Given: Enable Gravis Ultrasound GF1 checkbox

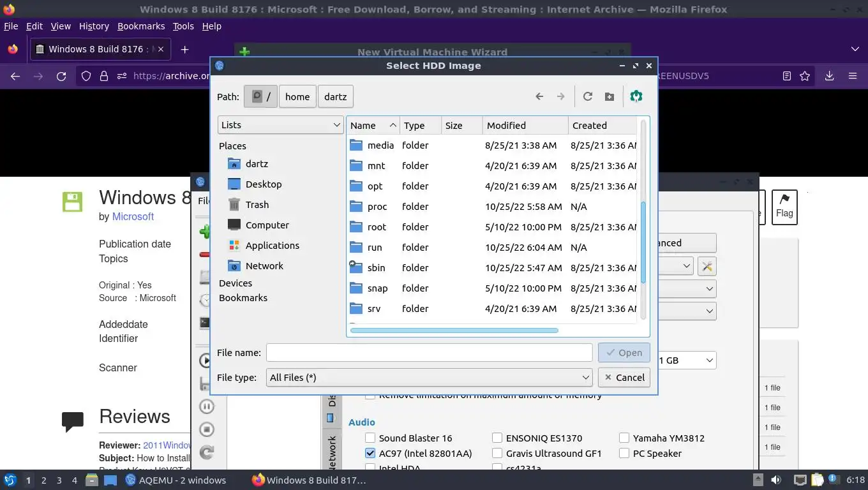Looking at the screenshot, I should [497, 454].
